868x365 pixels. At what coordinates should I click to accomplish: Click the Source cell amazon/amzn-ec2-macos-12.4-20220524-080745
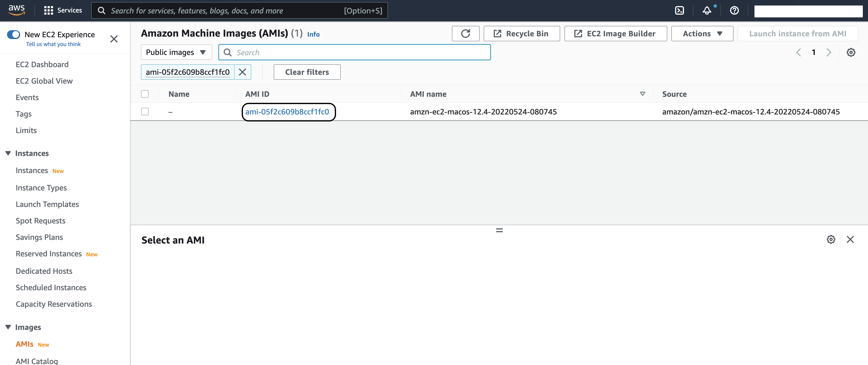coord(751,112)
